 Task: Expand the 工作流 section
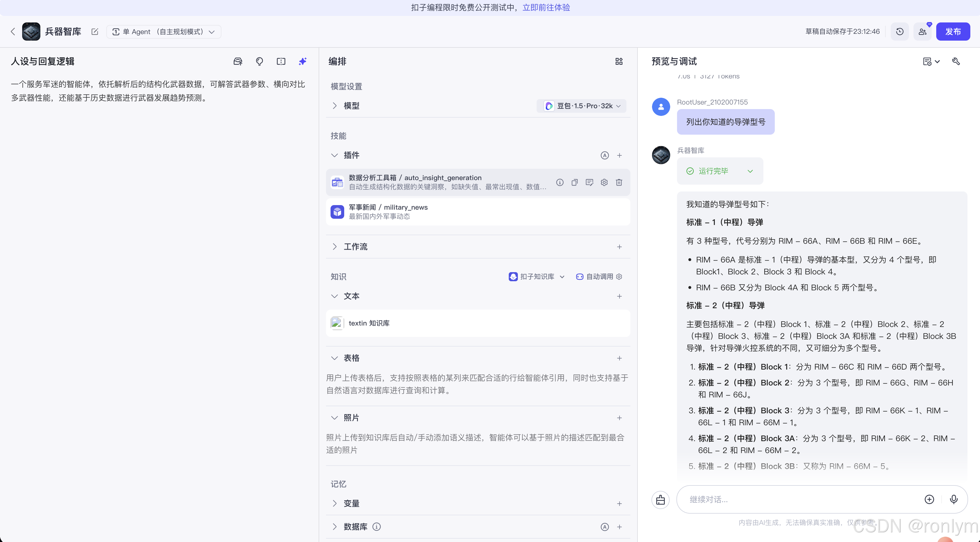[x=335, y=247]
